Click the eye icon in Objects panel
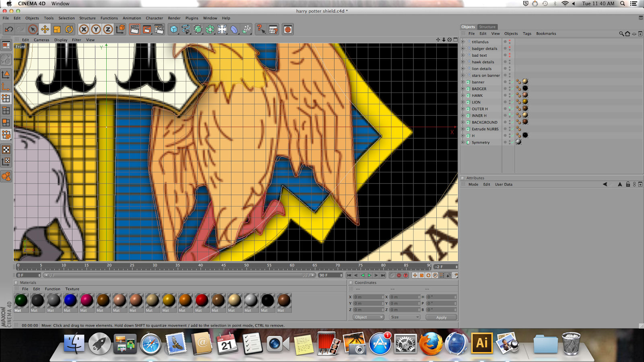This screenshot has height=362, width=644. (x=634, y=34)
